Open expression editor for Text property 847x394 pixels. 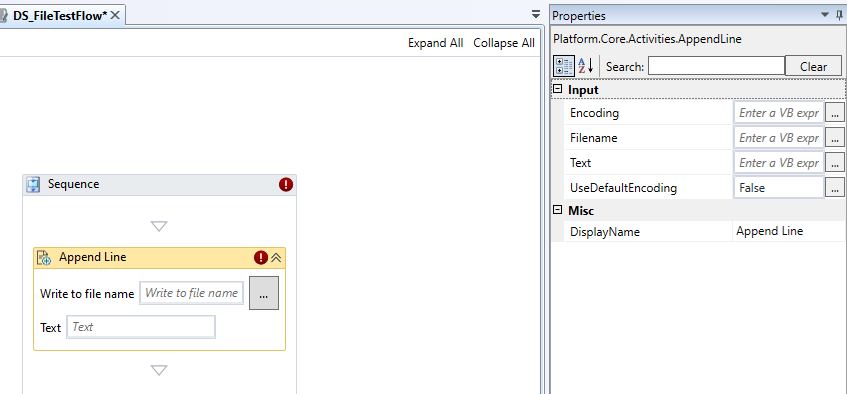835,163
